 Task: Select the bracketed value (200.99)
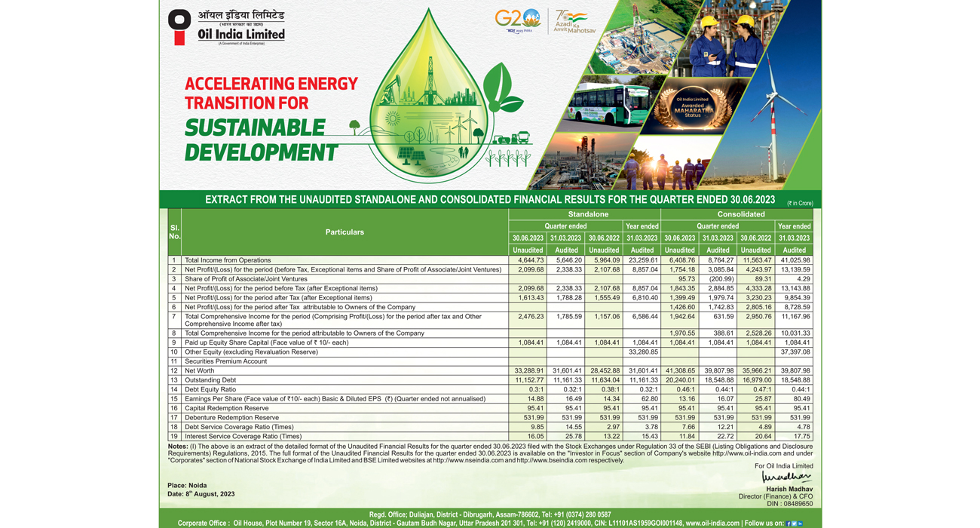tap(720, 279)
